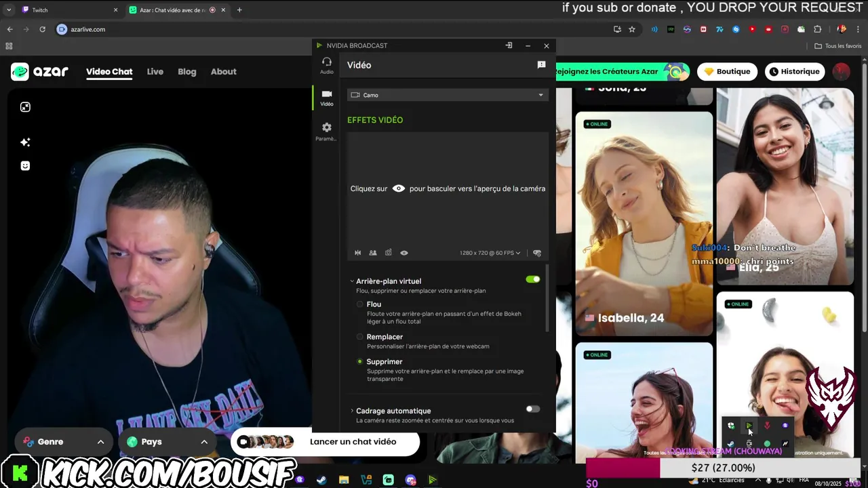Open the Video Chat tab on Azar
The height and width of the screenshot is (488, 868).
[x=109, y=72]
